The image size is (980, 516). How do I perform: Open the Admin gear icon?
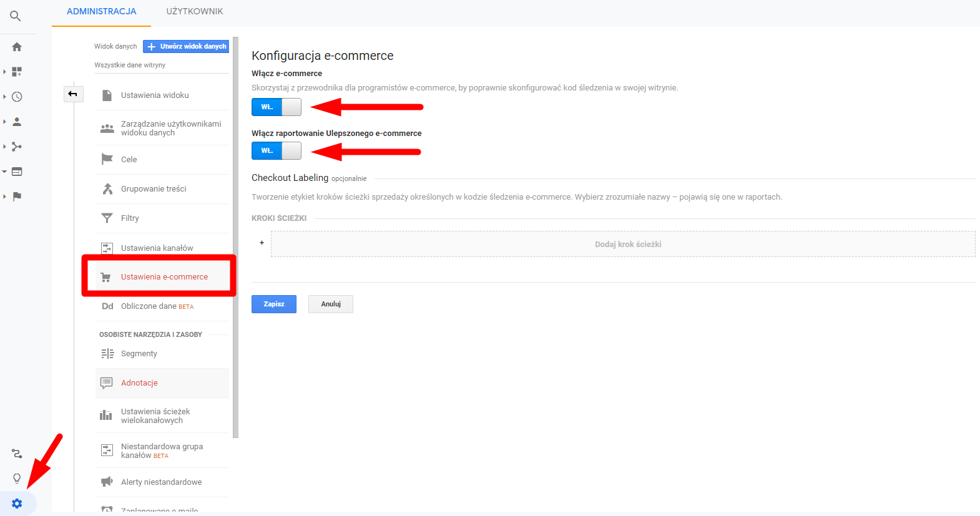coord(17,504)
